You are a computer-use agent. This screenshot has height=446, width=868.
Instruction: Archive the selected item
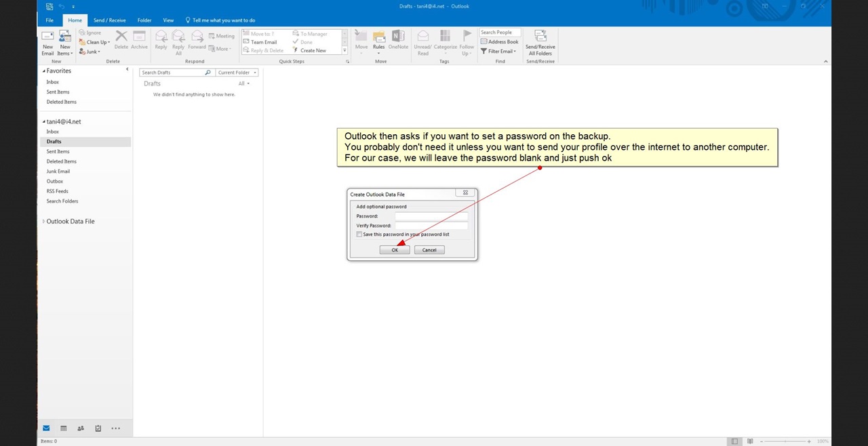coord(139,41)
